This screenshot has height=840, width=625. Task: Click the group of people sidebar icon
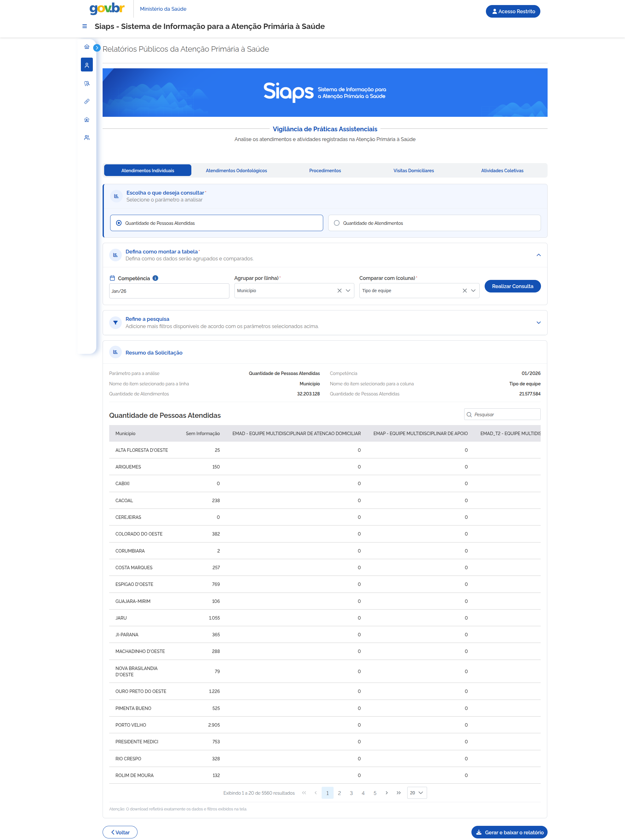(x=87, y=137)
